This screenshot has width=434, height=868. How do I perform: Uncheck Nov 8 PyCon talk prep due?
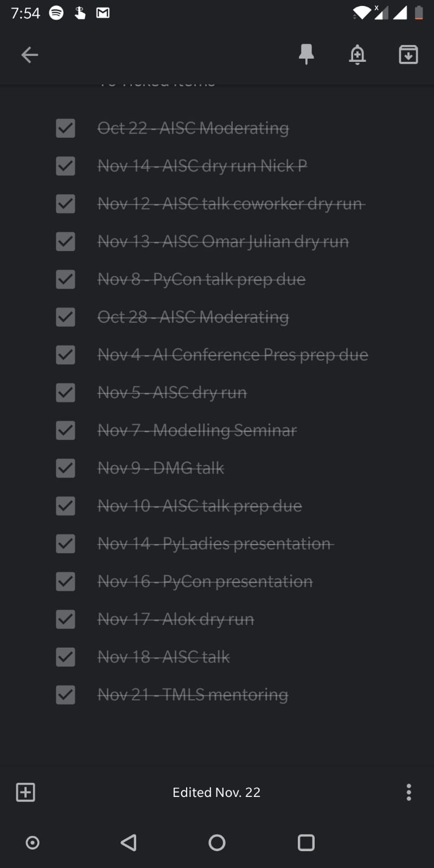tap(66, 279)
